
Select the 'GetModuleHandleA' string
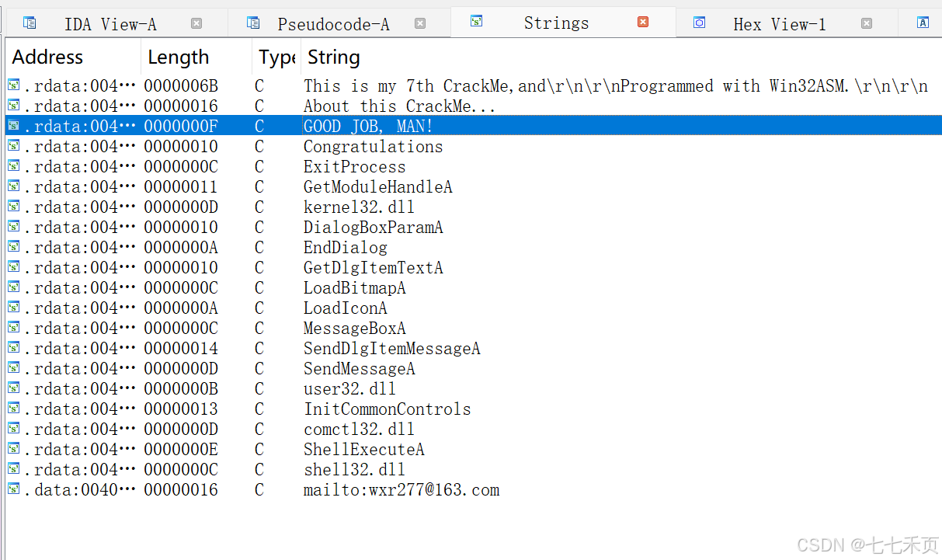click(377, 187)
